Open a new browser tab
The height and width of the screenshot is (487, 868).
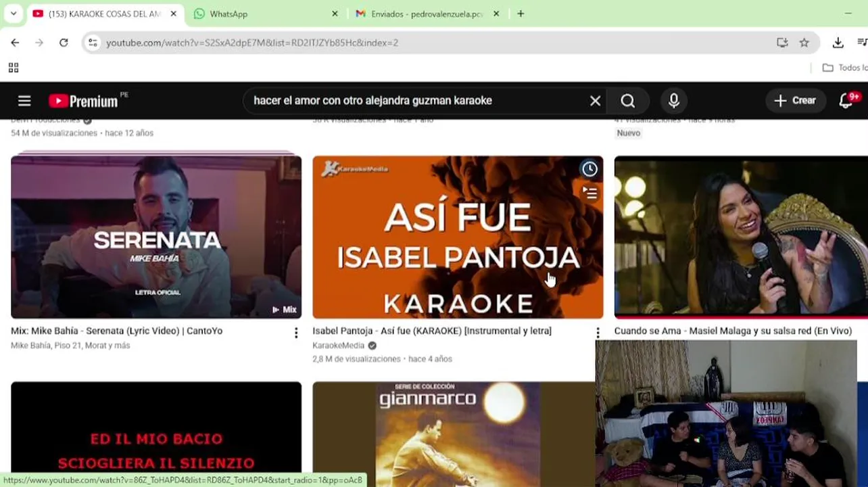coord(521,14)
